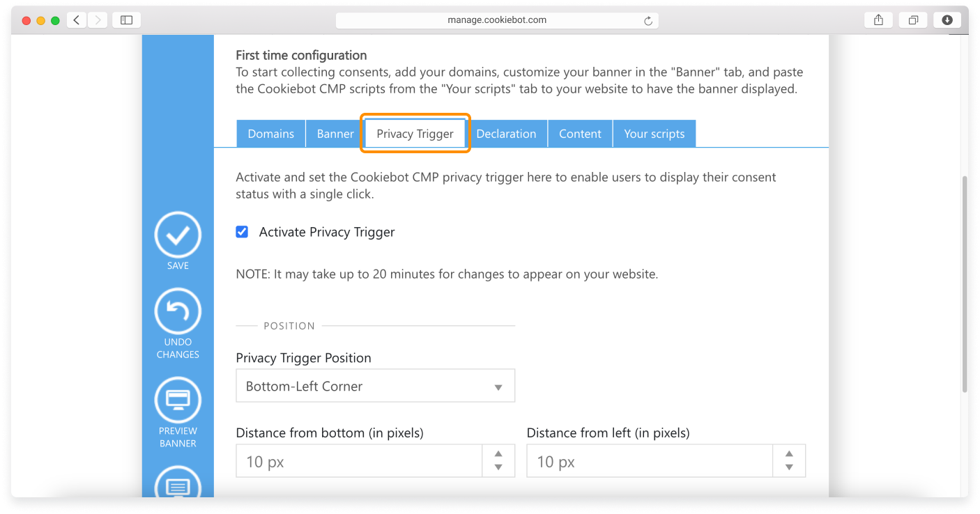The image size is (980, 514).
Task: Open the Privacy Trigger Position dropdown
Action: pyautogui.click(x=375, y=386)
